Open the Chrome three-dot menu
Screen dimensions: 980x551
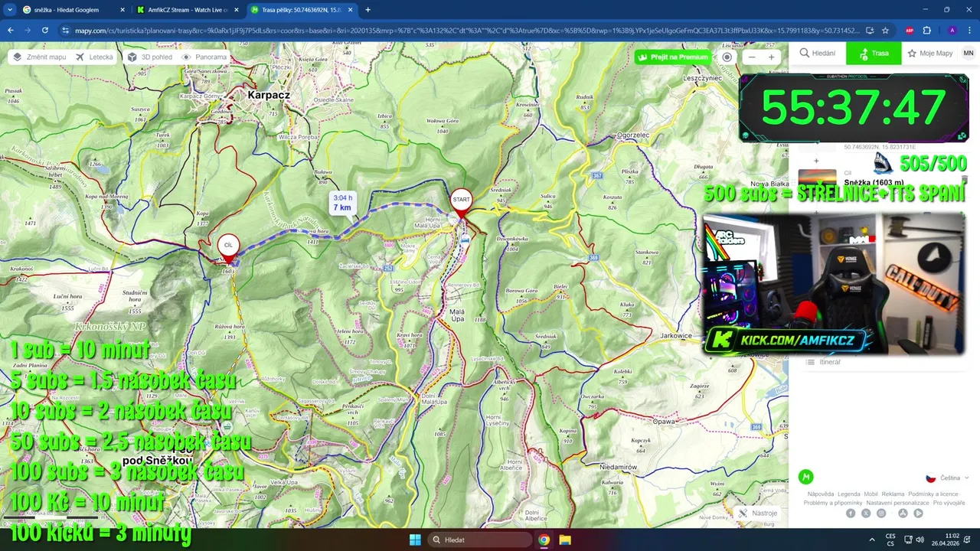969,31
